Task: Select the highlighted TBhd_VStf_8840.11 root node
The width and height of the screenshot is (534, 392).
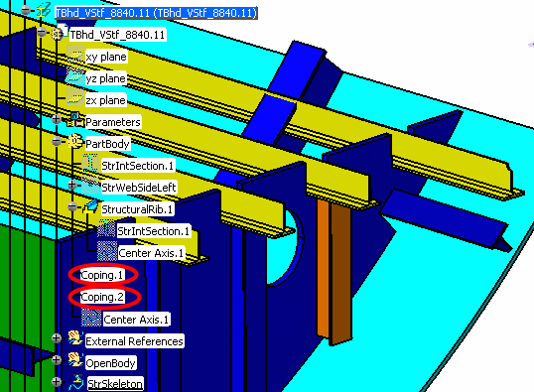Action: click(156, 13)
